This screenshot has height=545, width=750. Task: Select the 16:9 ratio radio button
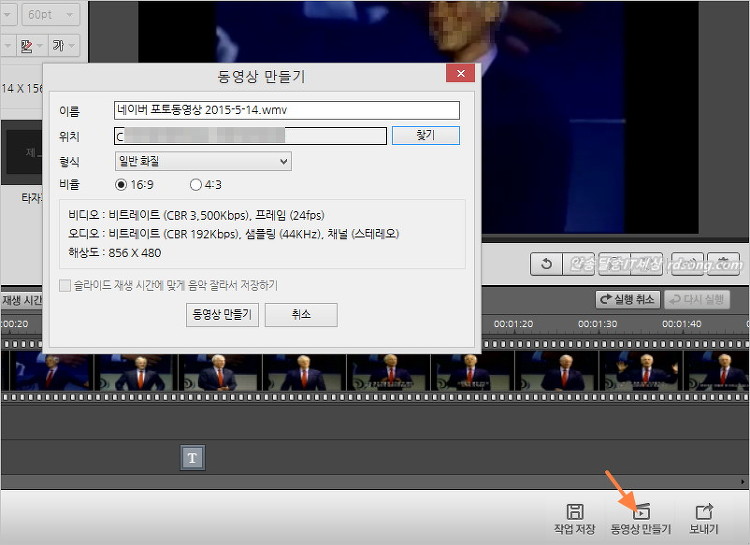pyautogui.click(x=121, y=185)
